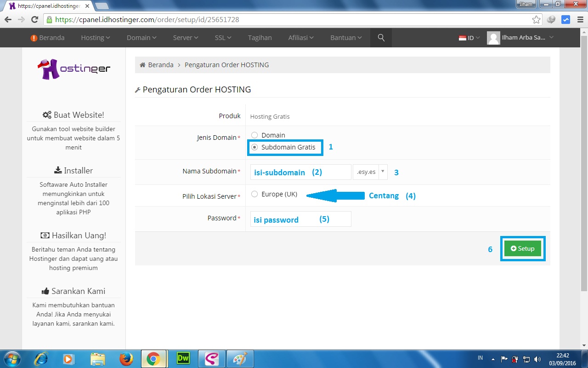The image size is (588, 368).
Task: Click the blue checkmark extension icon
Action: point(566,20)
